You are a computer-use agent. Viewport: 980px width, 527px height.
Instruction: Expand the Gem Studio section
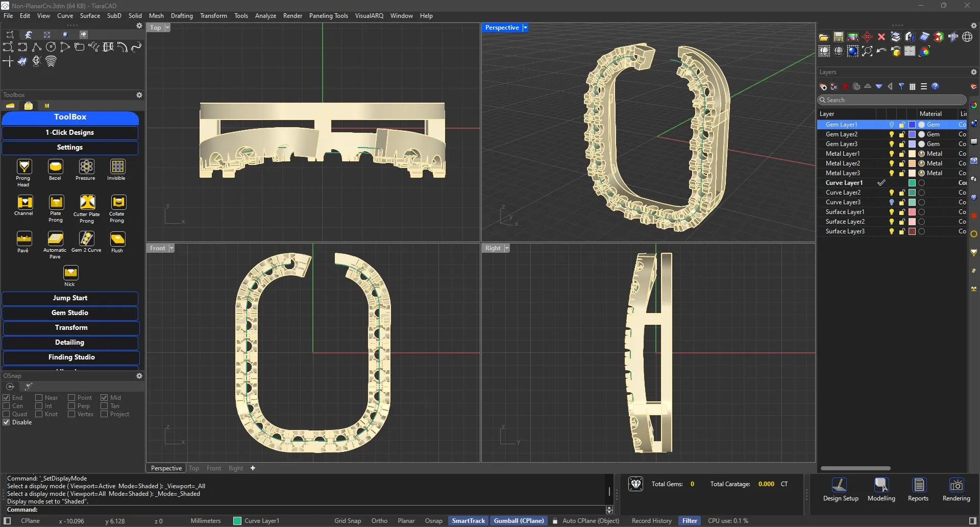(x=70, y=313)
